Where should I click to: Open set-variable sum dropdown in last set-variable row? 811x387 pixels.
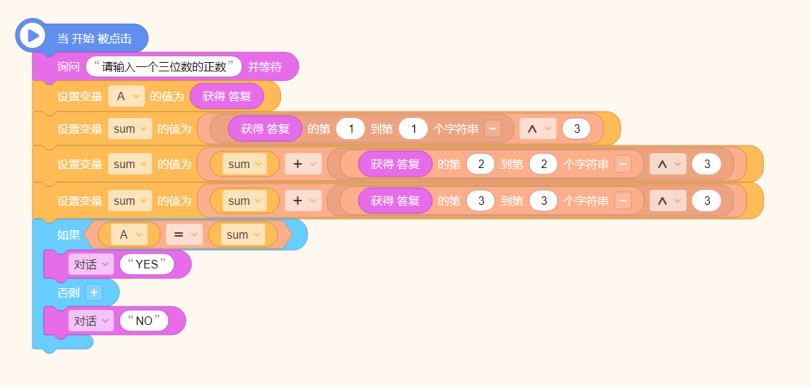pyautogui.click(x=130, y=201)
